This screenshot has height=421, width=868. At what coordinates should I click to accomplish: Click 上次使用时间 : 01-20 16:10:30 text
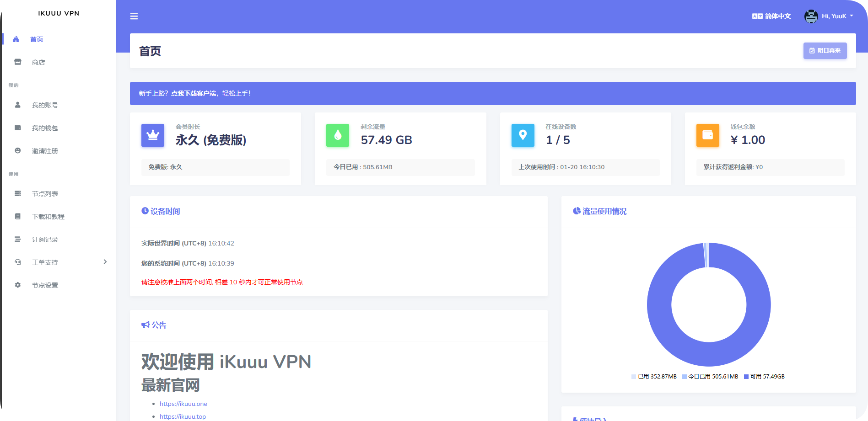pyautogui.click(x=561, y=167)
